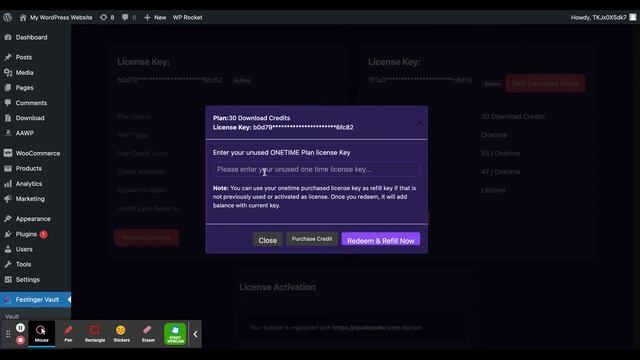Stop the screen recording

point(20,340)
